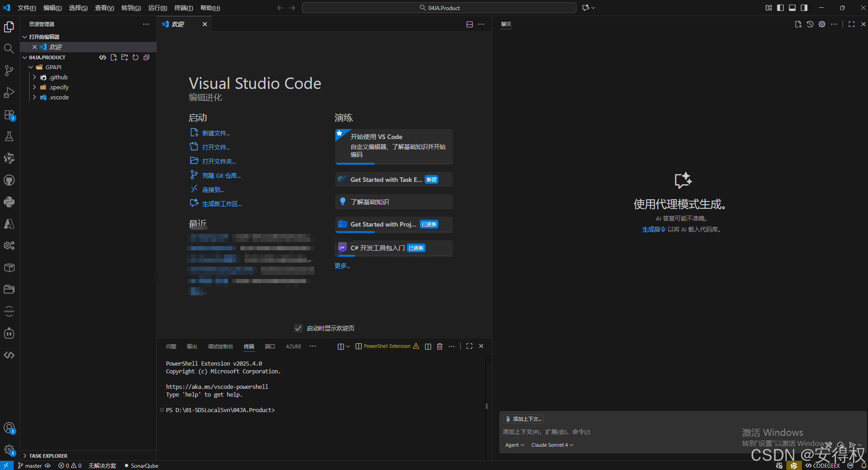Image resolution: width=868 pixels, height=470 pixels.
Task: Open the 编辑 (Edit) menu
Action: (x=52, y=8)
